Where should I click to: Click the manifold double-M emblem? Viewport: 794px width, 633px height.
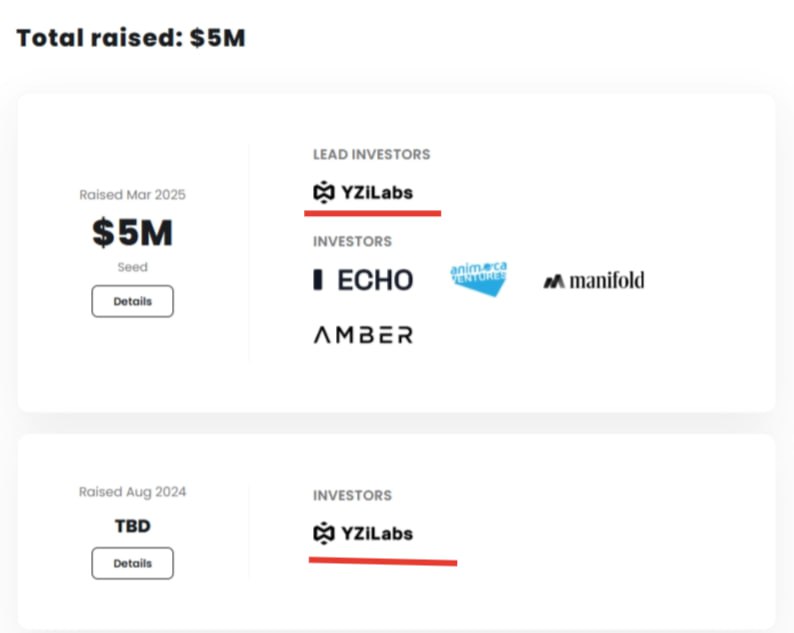pyautogui.click(x=553, y=281)
